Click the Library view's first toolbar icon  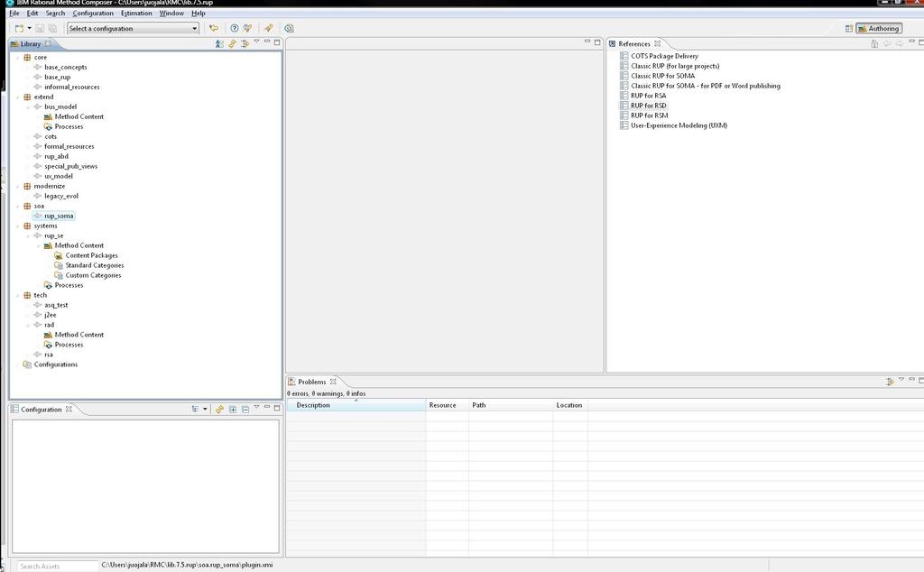219,43
